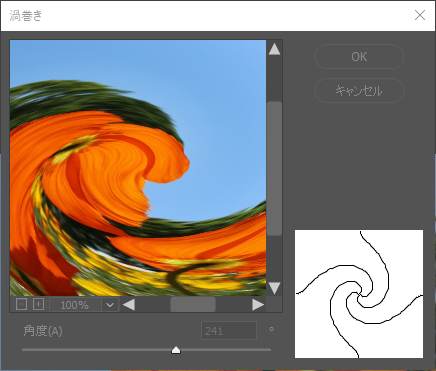Click the horizontal preview scrollbar thumb
The width and height of the screenshot is (436, 371).
pyautogui.click(x=193, y=305)
